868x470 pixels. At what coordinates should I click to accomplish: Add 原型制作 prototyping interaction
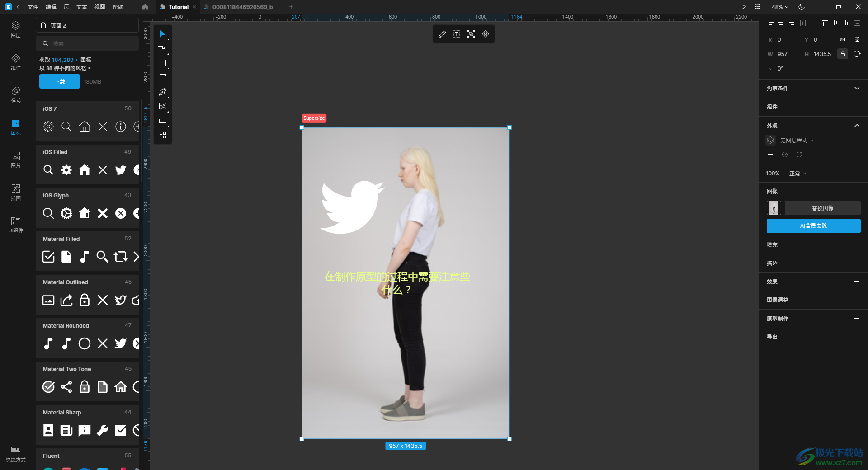857,319
